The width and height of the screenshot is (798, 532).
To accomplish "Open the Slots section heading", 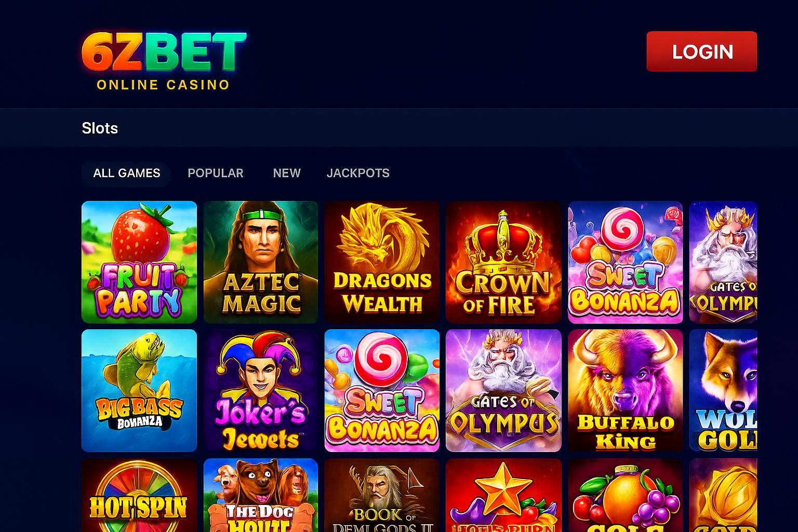I will tap(100, 128).
